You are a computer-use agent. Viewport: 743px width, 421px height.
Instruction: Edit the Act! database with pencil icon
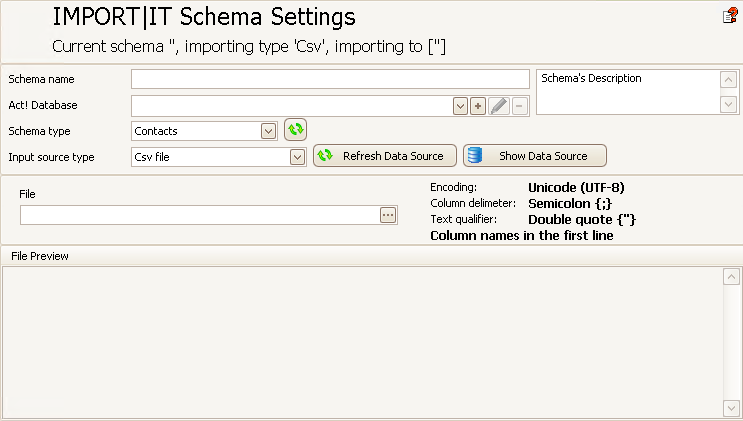click(x=498, y=106)
